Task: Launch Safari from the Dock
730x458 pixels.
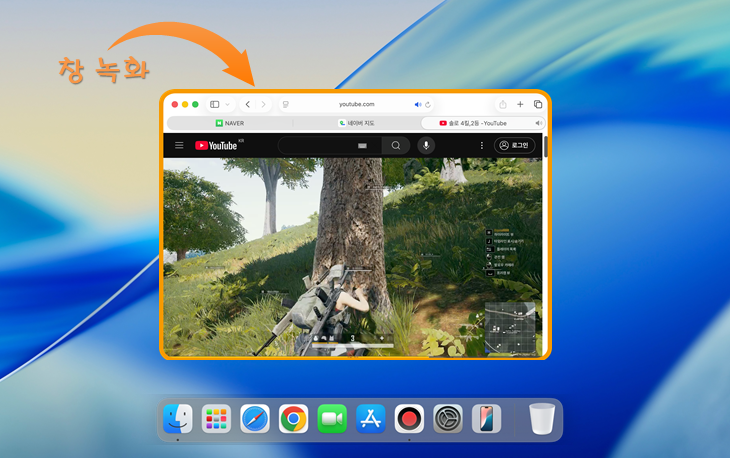Action: point(255,419)
